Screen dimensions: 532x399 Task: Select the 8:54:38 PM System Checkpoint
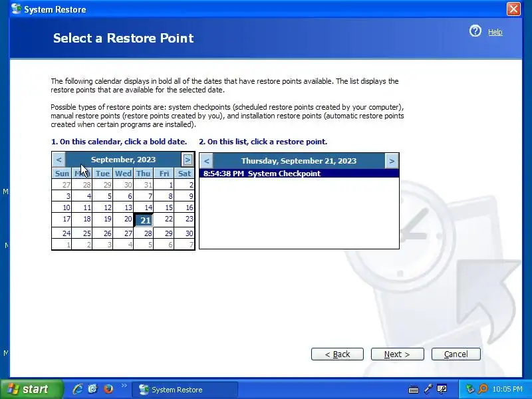click(299, 174)
